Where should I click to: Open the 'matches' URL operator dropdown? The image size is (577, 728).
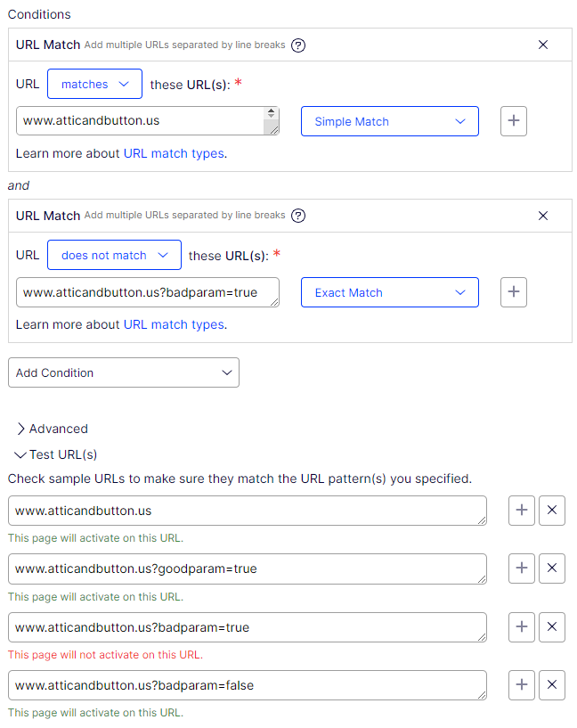point(94,84)
